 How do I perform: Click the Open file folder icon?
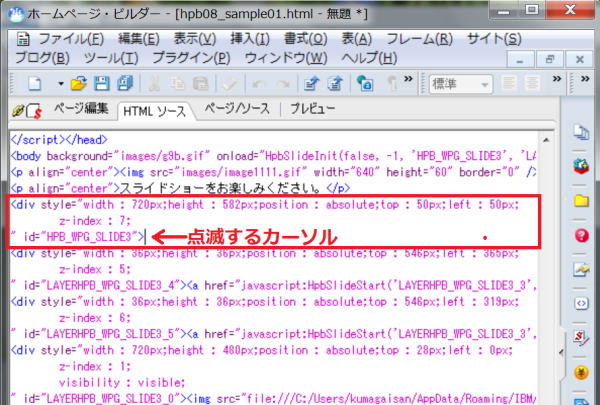tap(79, 83)
